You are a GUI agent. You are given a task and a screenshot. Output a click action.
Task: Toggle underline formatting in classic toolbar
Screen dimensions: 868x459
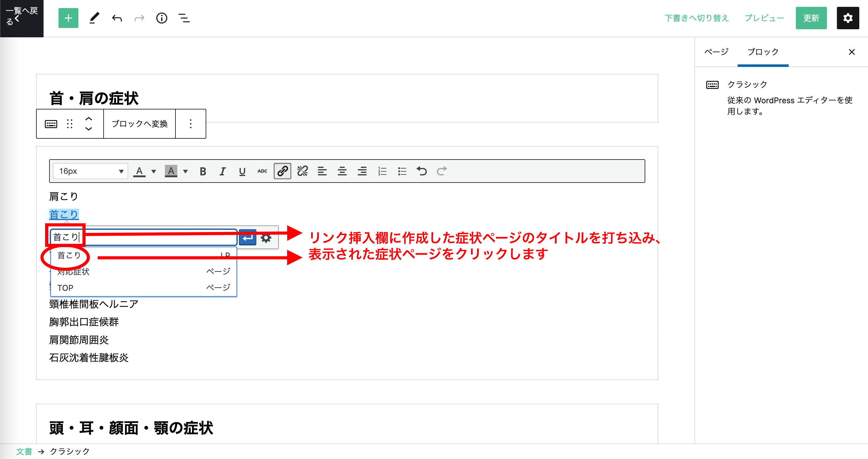(242, 171)
